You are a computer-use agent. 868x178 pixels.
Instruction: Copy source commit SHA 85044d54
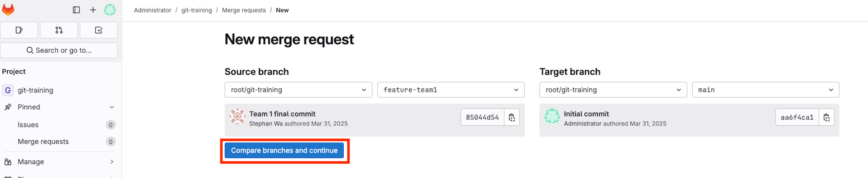point(512,117)
